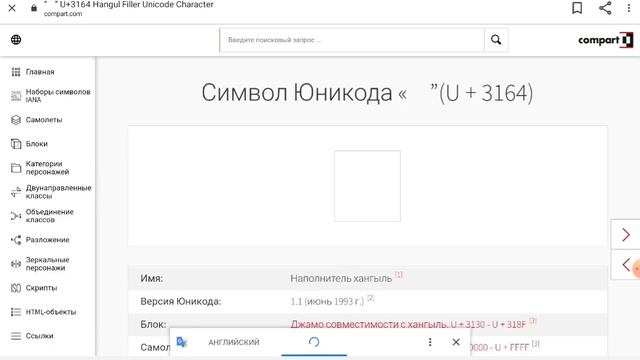Click the Двунаправленные классы arrows icon

tap(16, 192)
